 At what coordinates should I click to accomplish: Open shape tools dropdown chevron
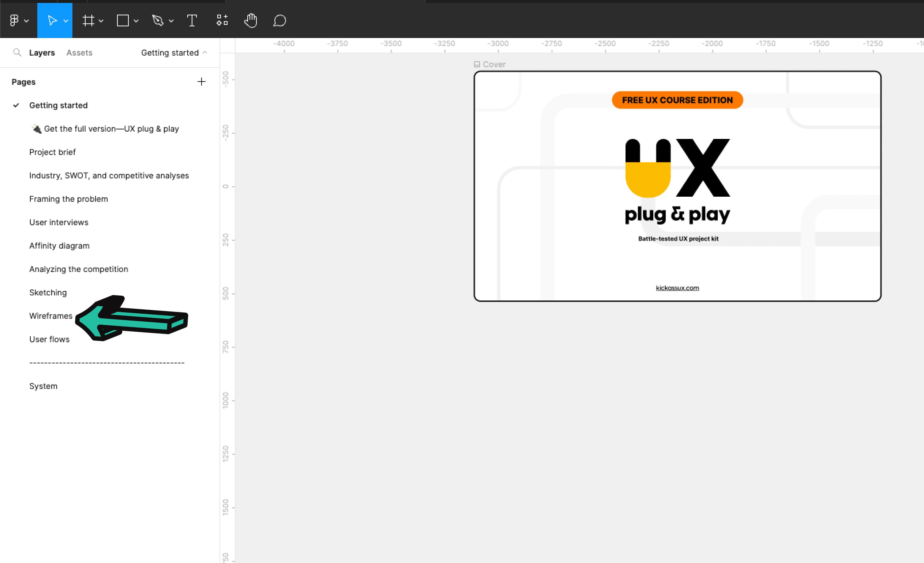pos(136,21)
